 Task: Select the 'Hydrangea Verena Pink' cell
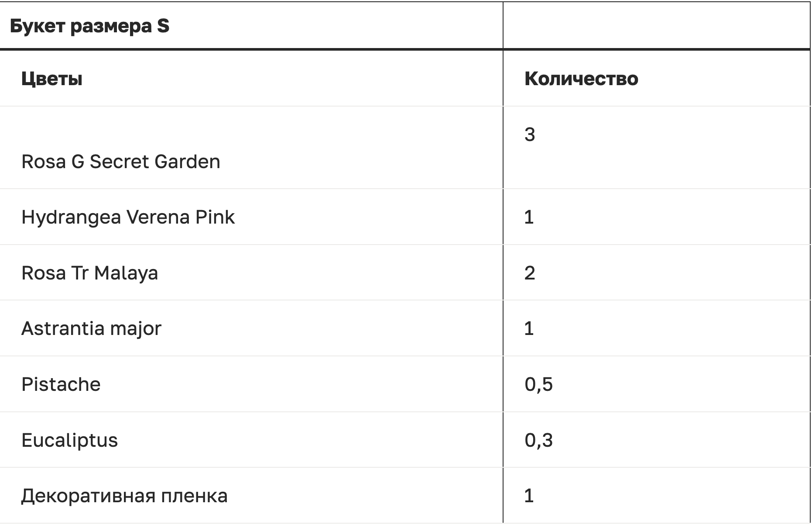(128, 217)
